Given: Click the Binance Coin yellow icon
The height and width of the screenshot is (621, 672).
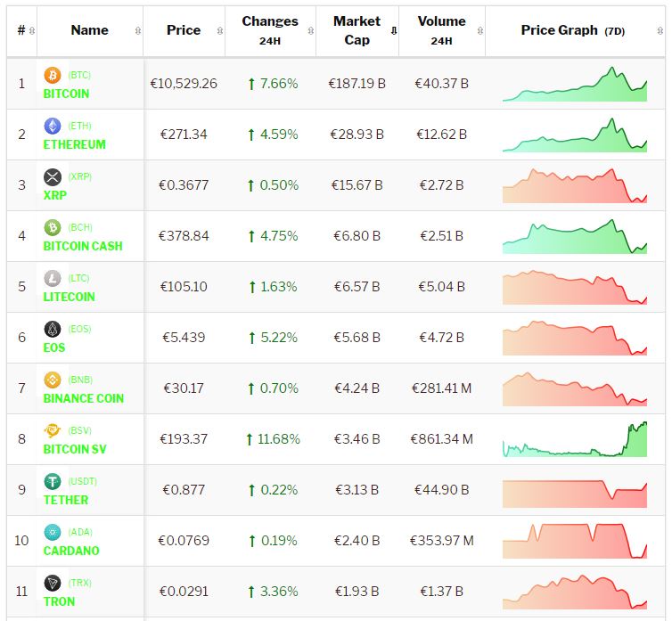Looking at the screenshot, I should pos(52,380).
